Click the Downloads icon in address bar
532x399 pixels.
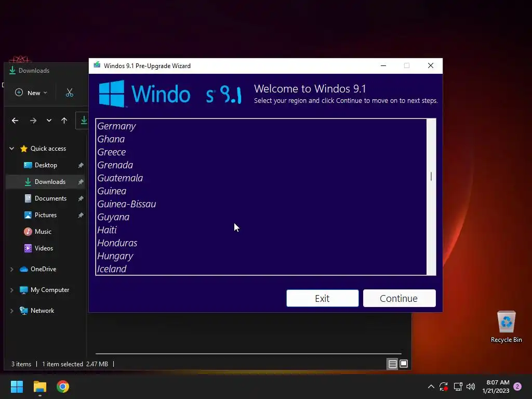coord(84,121)
